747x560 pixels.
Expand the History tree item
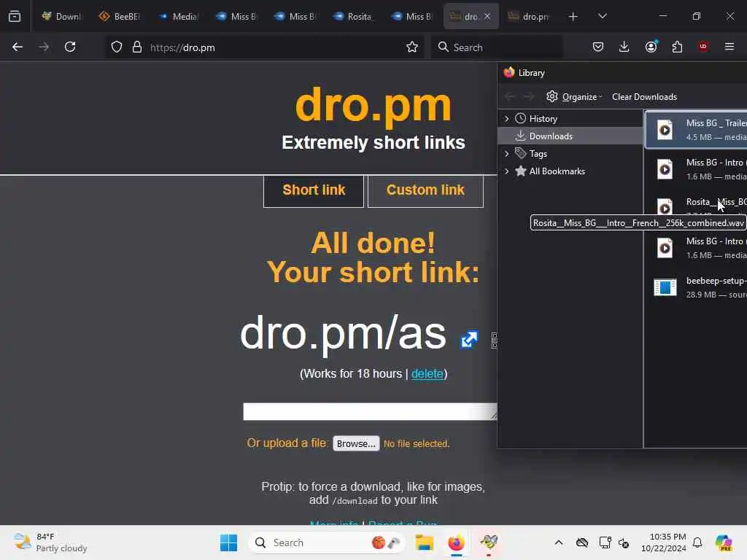[x=506, y=119]
